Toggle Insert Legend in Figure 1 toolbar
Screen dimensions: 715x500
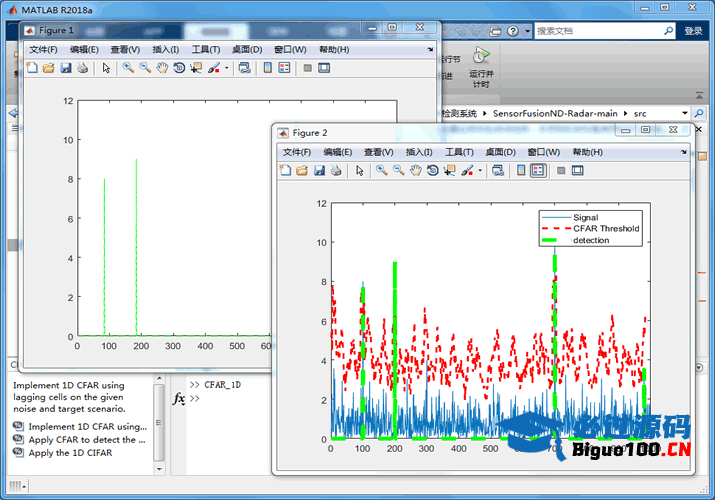point(284,68)
